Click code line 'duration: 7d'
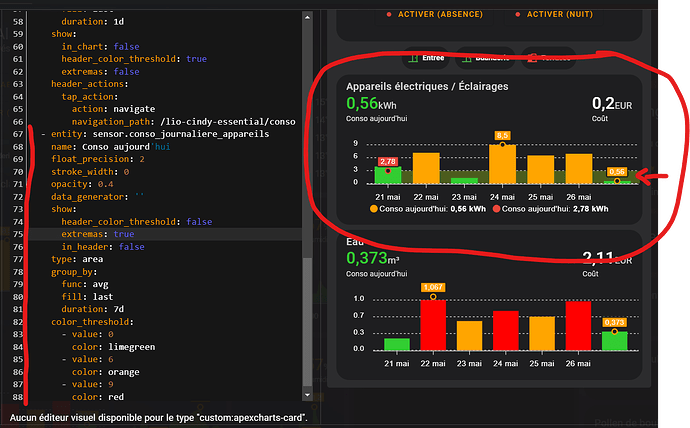This screenshot has width=690, height=428. pyautogui.click(x=92, y=309)
